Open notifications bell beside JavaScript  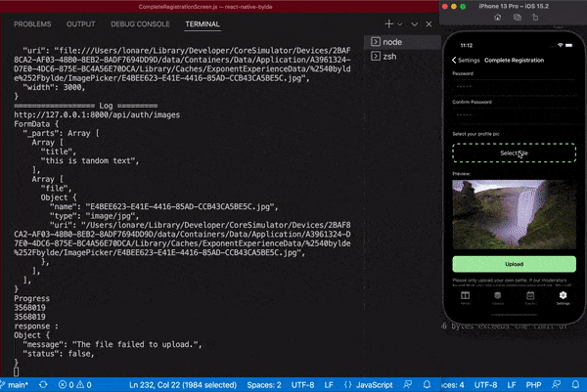[427, 384]
